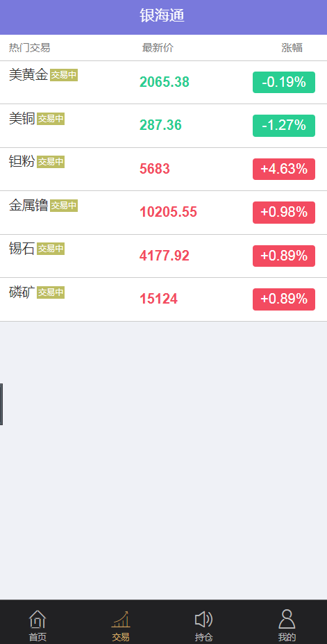Open the 首页 home icon
This screenshot has width=327, height=644.
point(37,619)
